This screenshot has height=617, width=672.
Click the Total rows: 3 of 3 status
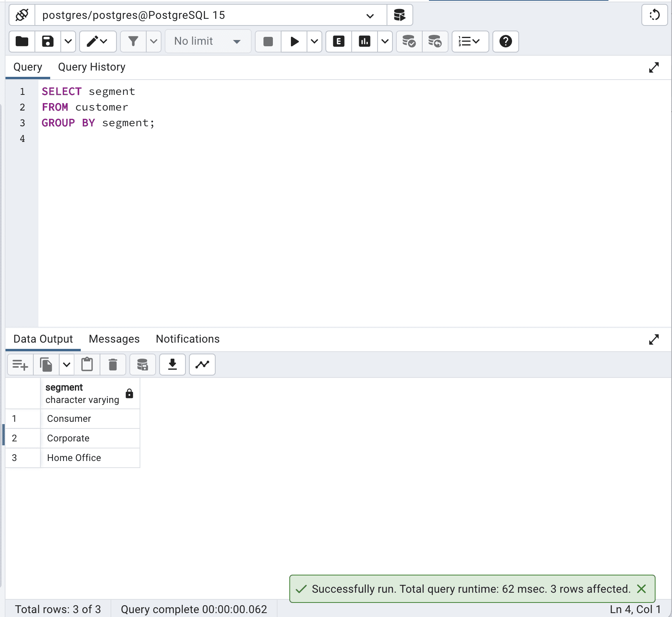[x=58, y=609]
